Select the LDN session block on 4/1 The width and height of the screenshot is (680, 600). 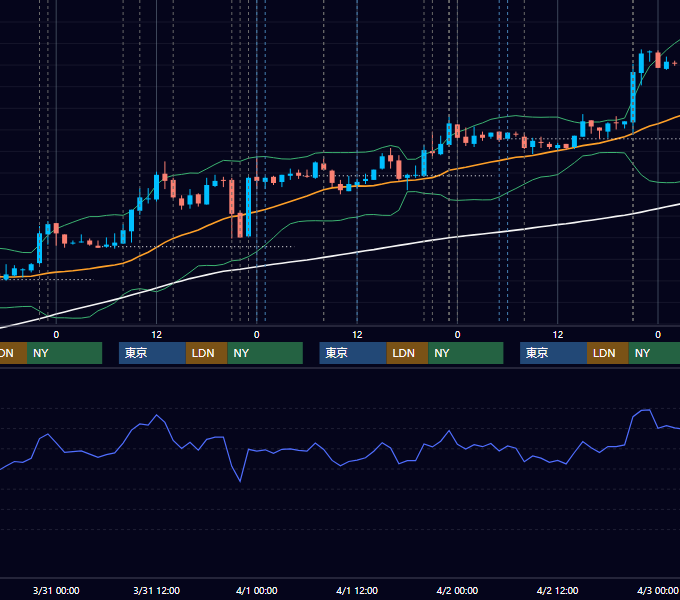click(x=407, y=353)
